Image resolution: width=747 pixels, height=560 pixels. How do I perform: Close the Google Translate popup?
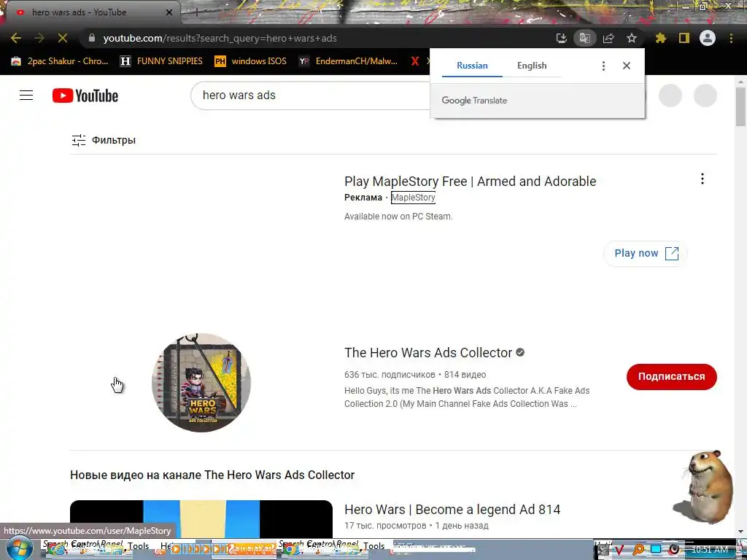(627, 66)
